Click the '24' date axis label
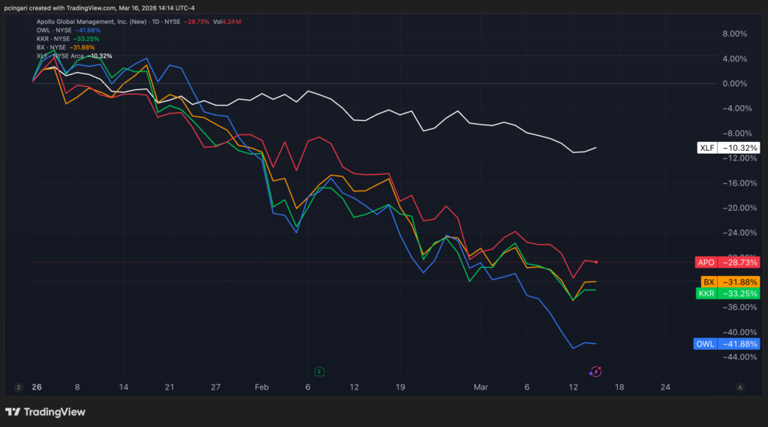The width and height of the screenshot is (768, 427). [x=665, y=387]
